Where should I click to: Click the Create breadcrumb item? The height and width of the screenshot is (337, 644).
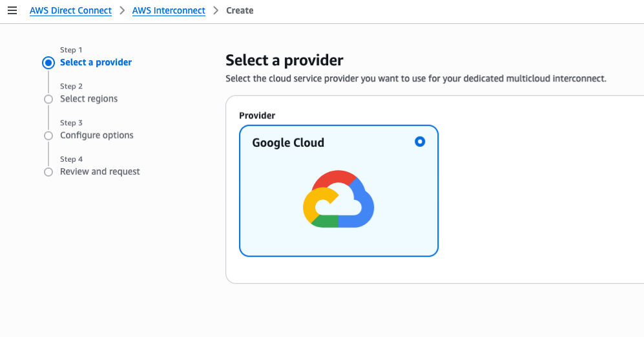[240, 11]
